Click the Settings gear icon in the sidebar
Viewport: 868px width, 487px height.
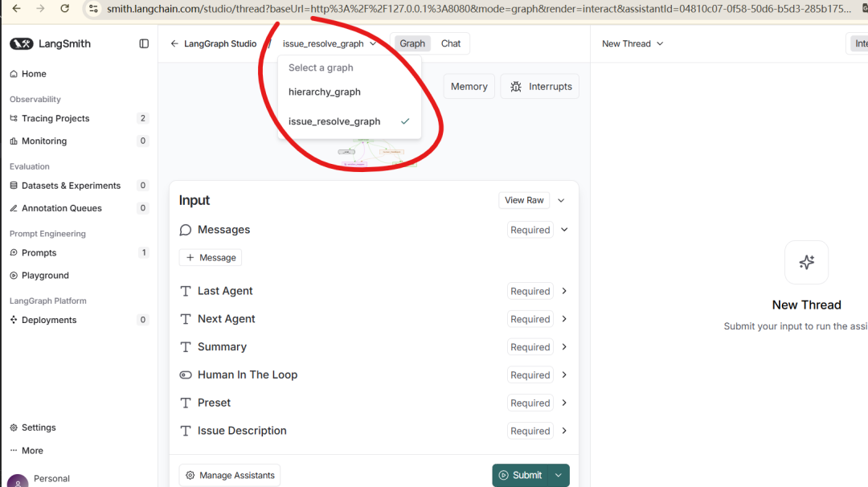coord(14,428)
